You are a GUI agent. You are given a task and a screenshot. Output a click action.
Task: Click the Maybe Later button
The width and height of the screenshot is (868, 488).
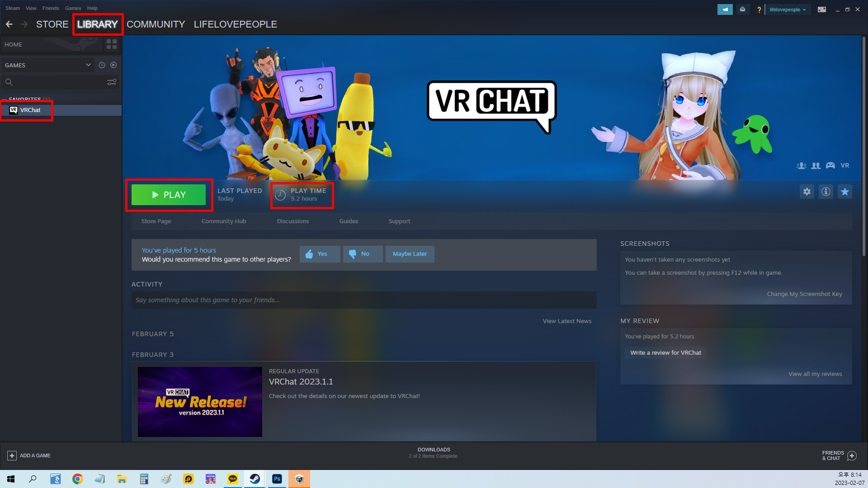click(410, 254)
